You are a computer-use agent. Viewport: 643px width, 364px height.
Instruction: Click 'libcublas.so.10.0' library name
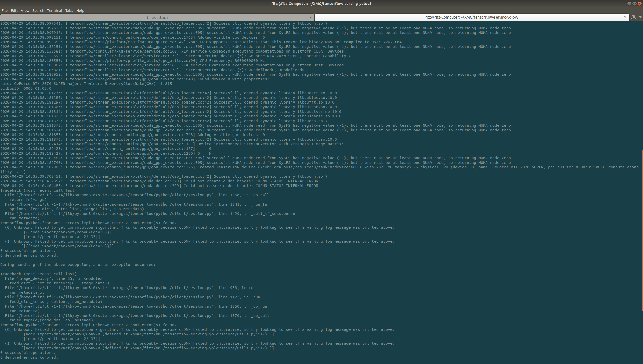[x=317, y=98]
